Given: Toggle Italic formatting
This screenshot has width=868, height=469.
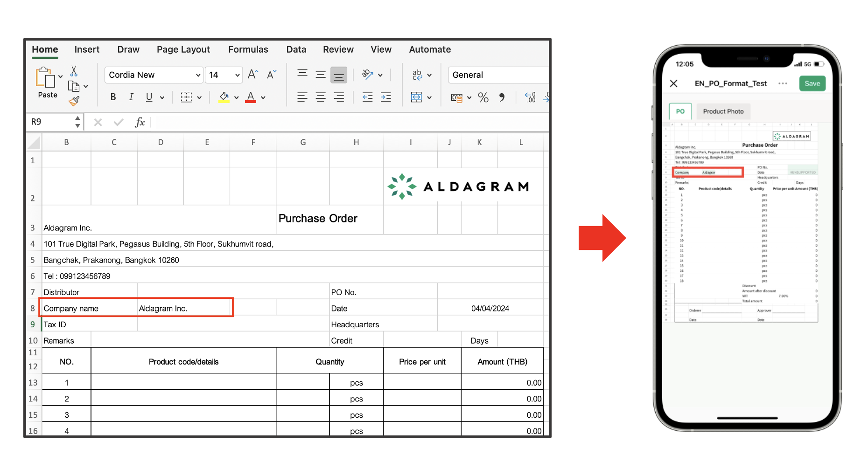Looking at the screenshot, I should click(x=131, y=97).
